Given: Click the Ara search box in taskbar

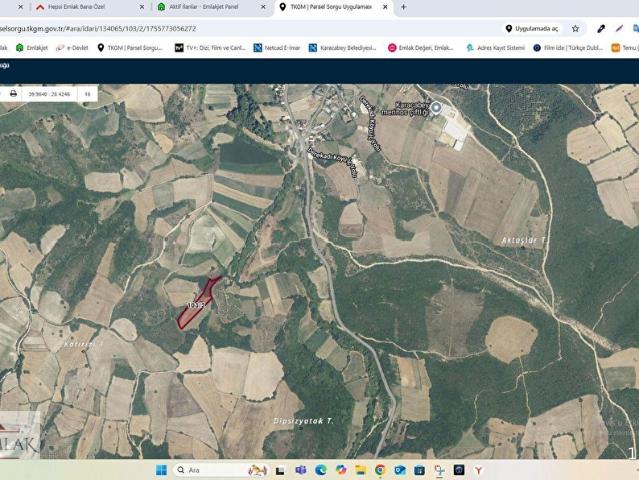Looking at the screenshot, I should 208,470.
